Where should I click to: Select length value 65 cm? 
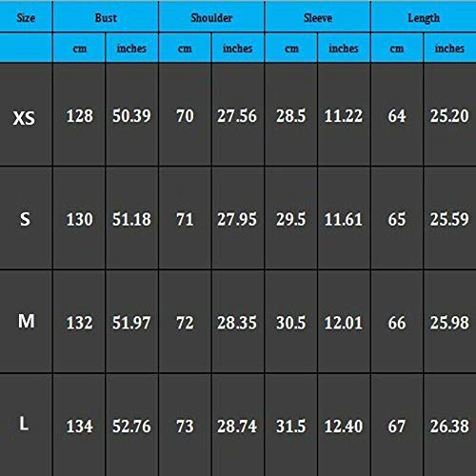click(397, 219)
